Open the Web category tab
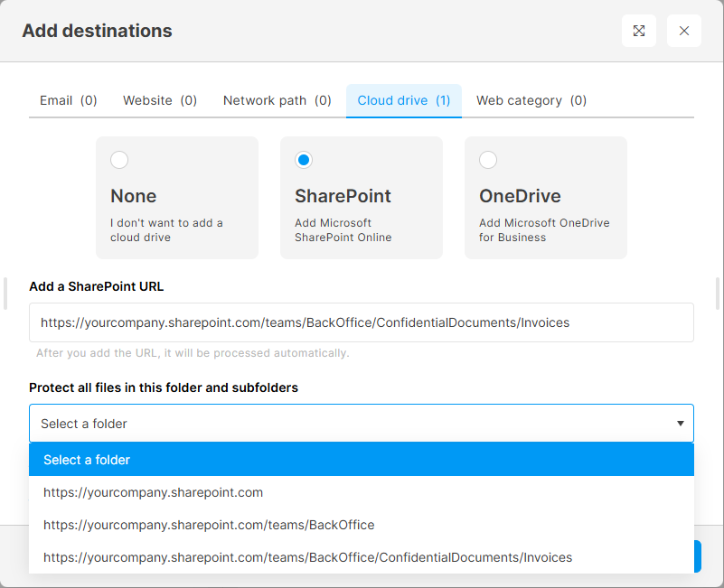Viewport: 724px width, 588px height. (x=531, y=100)
